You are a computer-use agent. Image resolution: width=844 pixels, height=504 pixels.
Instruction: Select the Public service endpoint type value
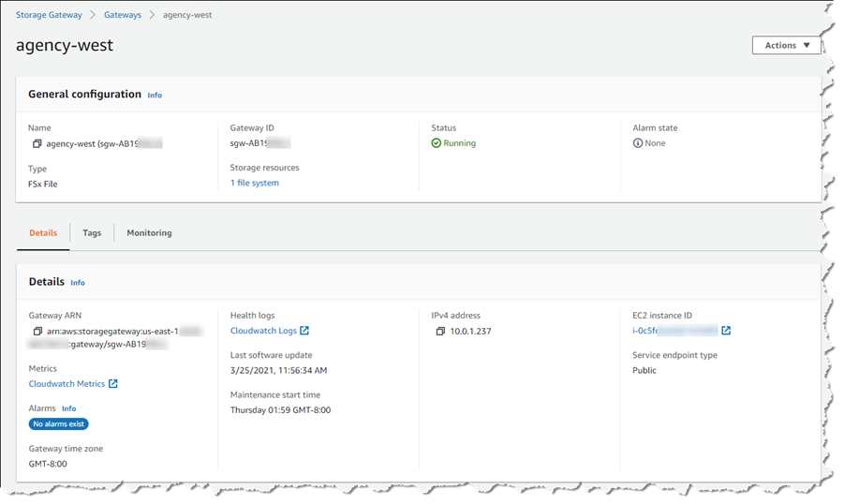pyautogui.click(x=644, y=370)
